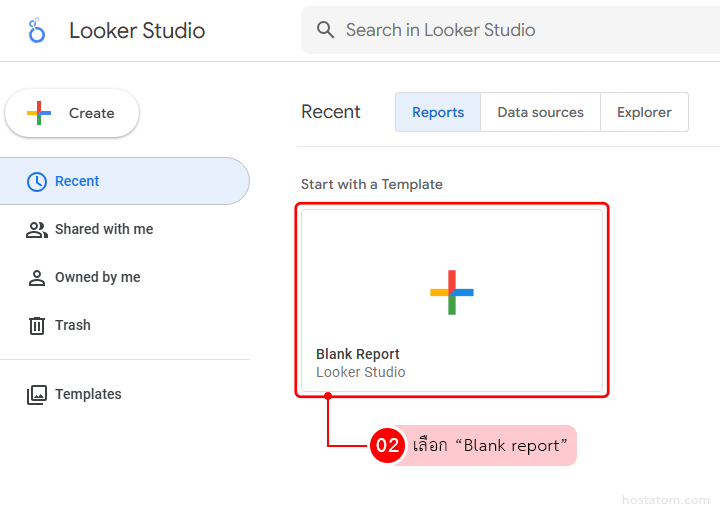Go to Templates in the sidebar
This screenshot has height=512, width=720.
tap(88, 394)
